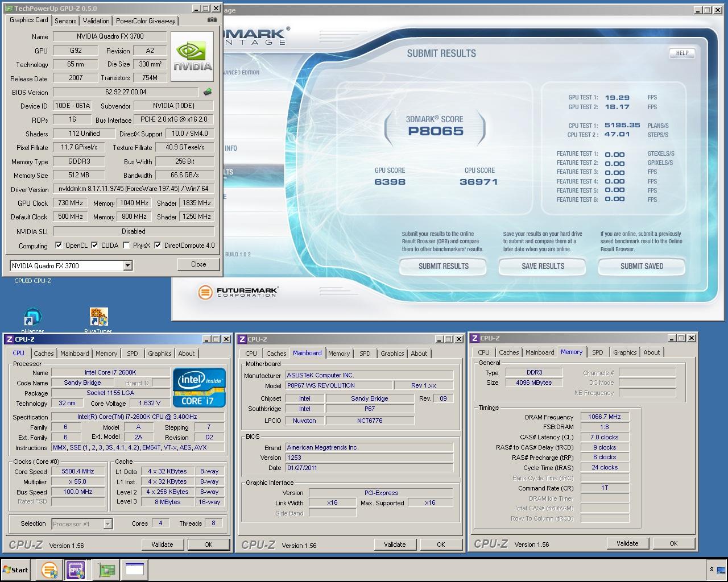Click Validate in the CPU-Z Memory window
Image resolution: width=728 pixels, height=582 pixels.
pos(627,543)
